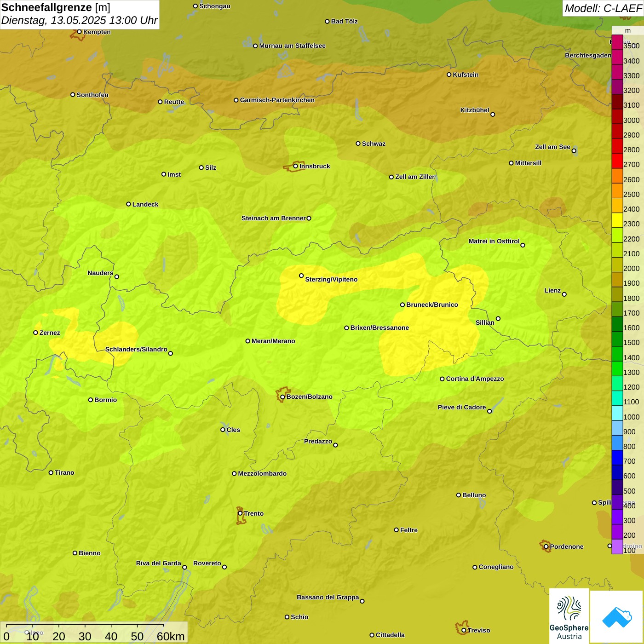This screenshot has height=644, width=644.
Task: Click the Brixen/Bressanone label
Action: click(x=379, y=328)
